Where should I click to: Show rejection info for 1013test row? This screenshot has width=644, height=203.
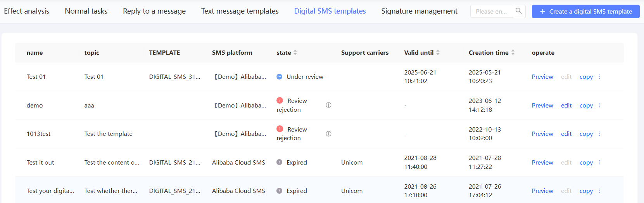tap(328, 134)
